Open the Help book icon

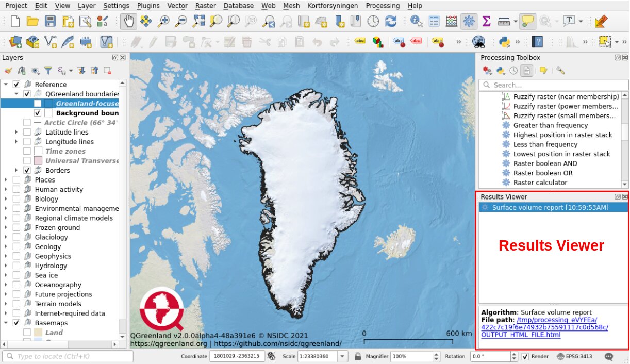point(538,42)
